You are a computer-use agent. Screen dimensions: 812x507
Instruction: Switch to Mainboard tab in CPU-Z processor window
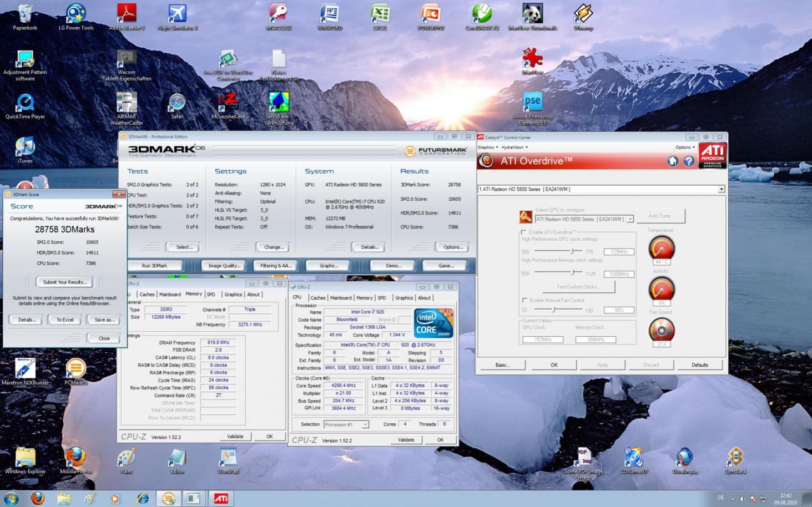point(341,298)
